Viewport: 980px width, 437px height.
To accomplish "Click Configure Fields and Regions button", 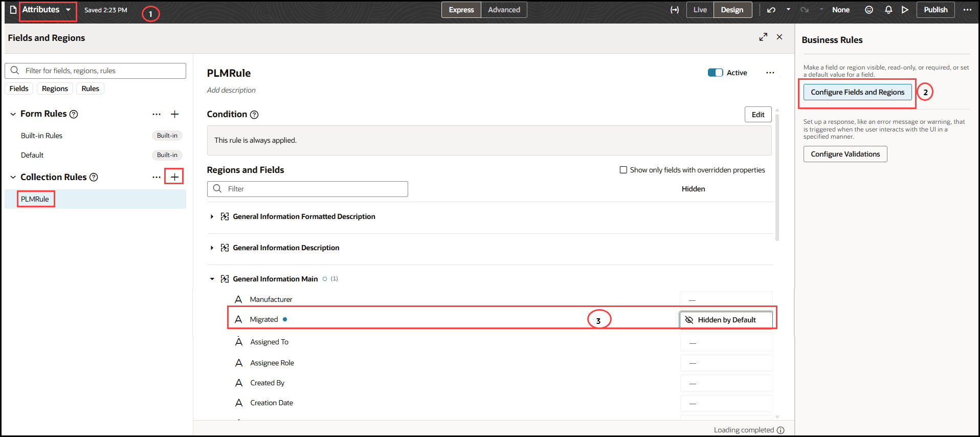I will tap(857, 92).
